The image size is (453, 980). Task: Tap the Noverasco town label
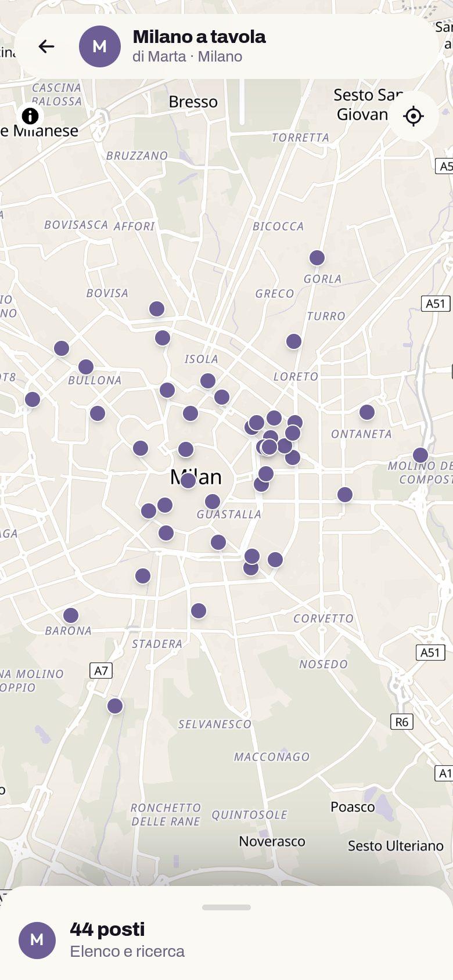(x=272, y=841)
